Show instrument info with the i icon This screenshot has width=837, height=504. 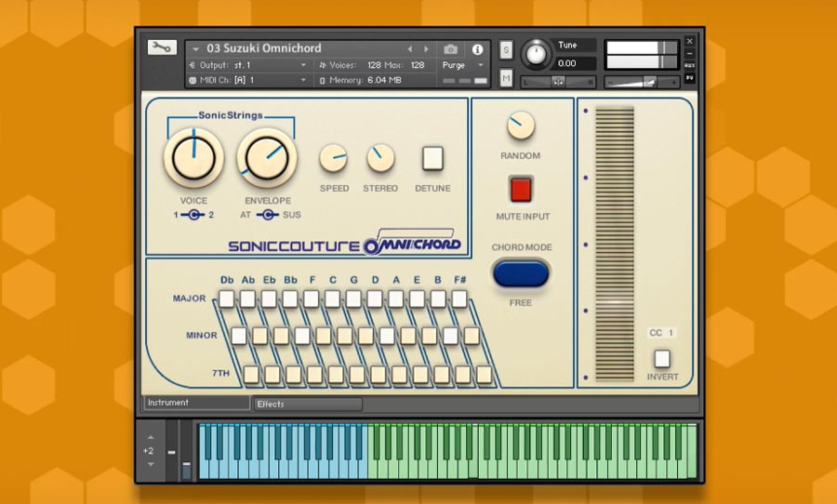click(x=477, y=49)
